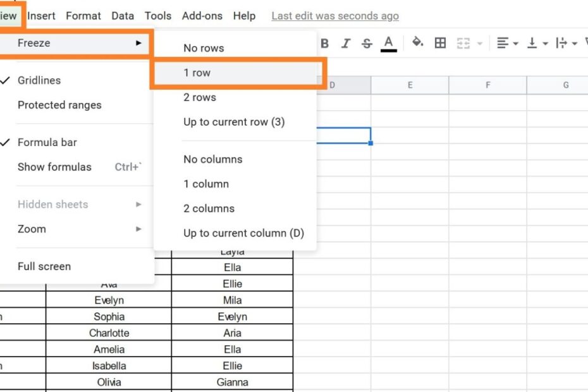Screen dimensions: 588x392
Task: Expand the Zoom submenu
Action: coord(32,229)
